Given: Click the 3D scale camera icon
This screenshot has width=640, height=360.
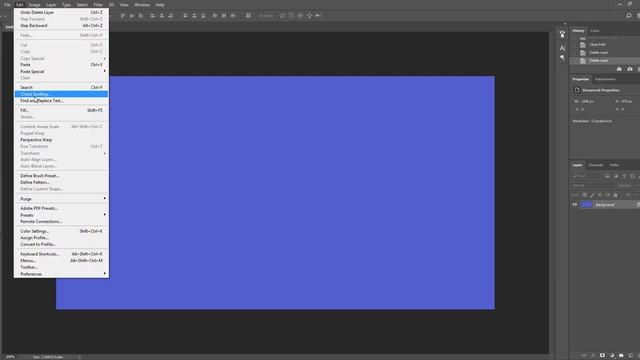Looking at the screenshot, I should tap(318, 16).
